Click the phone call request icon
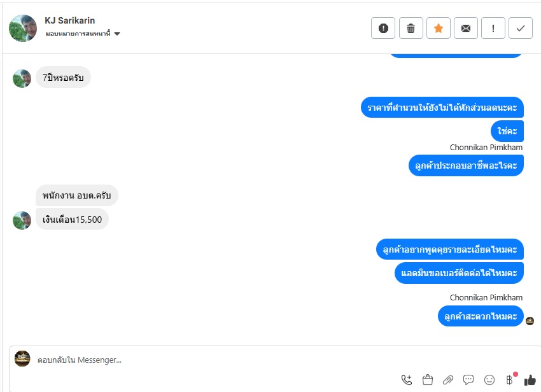 [407, 379]
